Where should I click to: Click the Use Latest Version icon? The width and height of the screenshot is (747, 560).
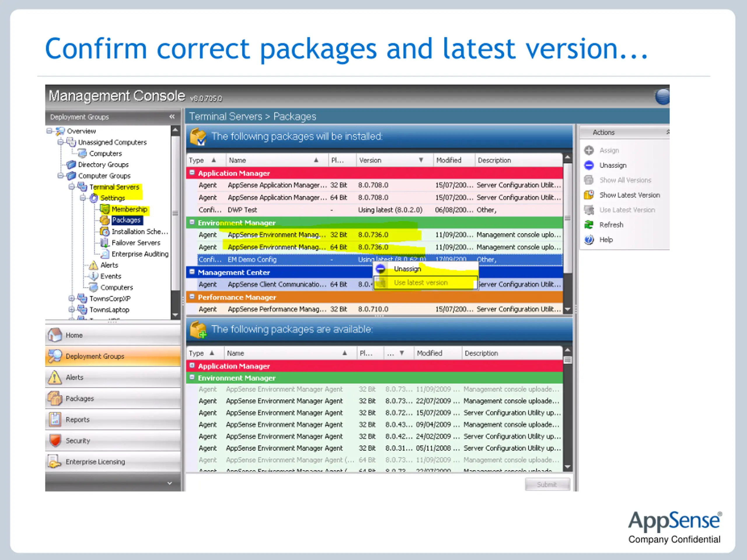pos(589,210)
